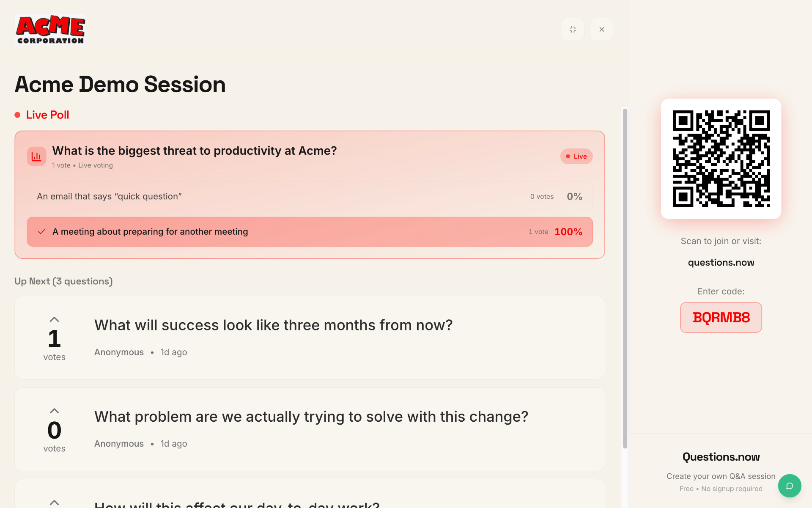Select 'A meeting about preparing' poll option

point(310,232)
